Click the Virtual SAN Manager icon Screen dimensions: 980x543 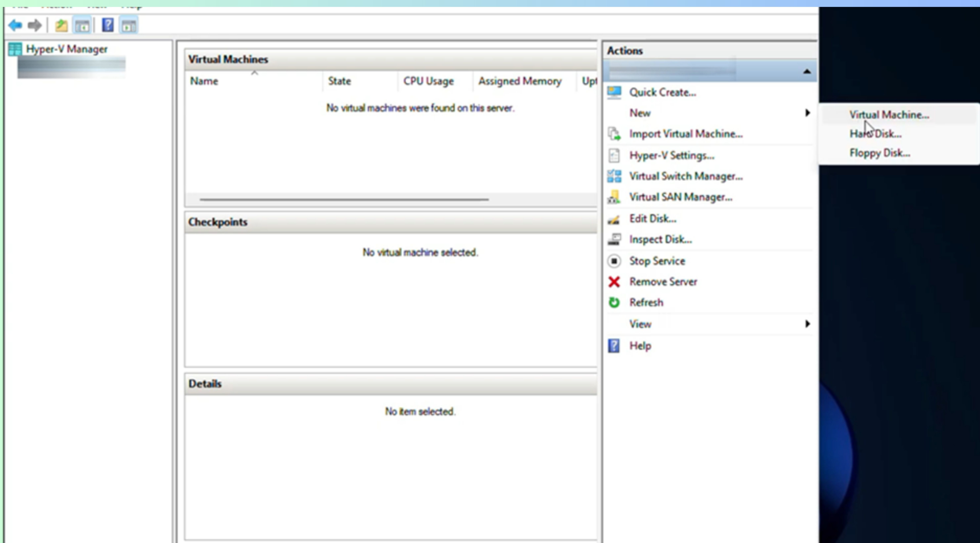pyautogui.click(x=614, y=197)
